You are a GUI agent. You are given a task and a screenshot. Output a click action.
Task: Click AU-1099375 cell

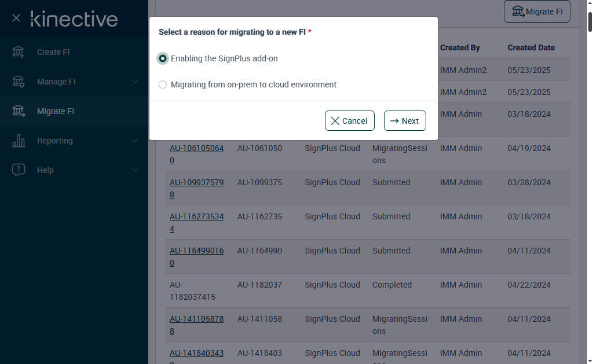pyautogui.click(x=259, y=182)
